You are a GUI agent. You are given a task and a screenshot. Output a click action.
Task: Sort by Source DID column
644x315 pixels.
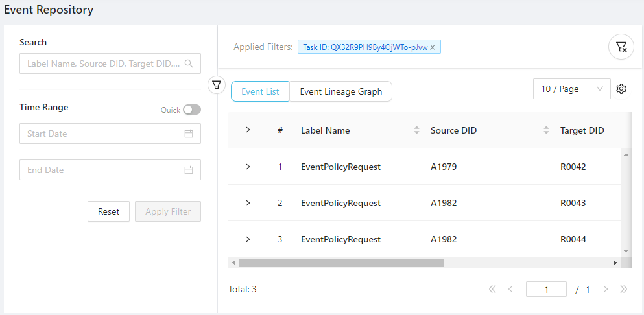tap(546, 130)
